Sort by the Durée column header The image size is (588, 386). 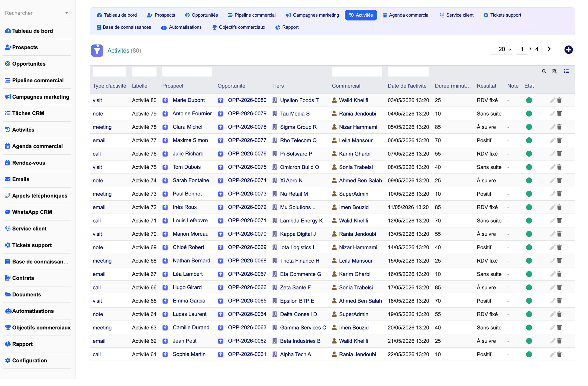pyautogui.click(x=453, y=86)
